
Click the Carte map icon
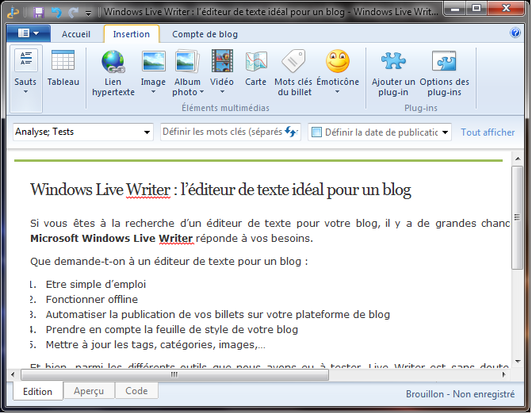click(x=255, y=62)
